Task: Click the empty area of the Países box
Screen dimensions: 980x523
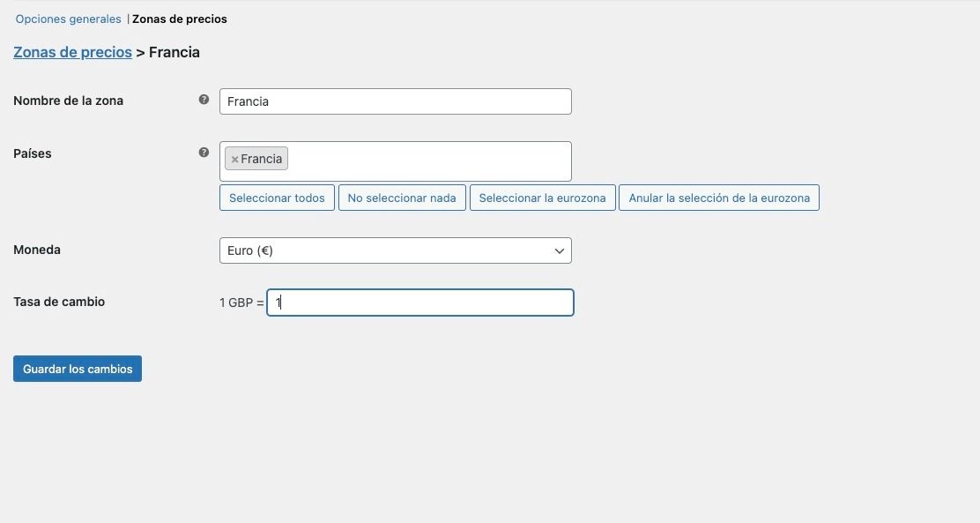Action: [x=430, y=161]
